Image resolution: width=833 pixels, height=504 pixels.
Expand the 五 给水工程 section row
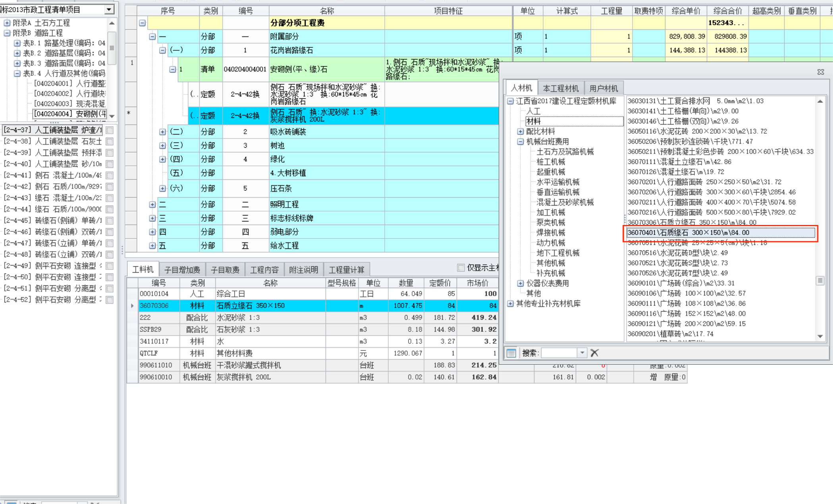pos(152,246)
